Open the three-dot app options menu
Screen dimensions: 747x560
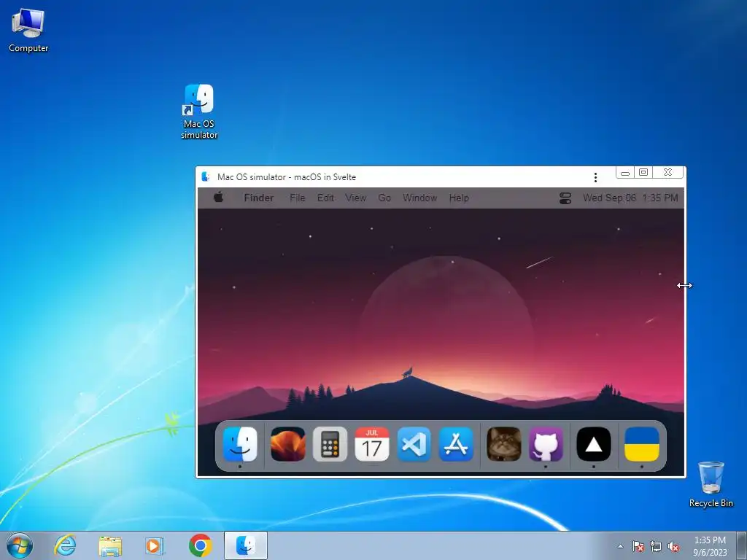click(x=595, y=177)
